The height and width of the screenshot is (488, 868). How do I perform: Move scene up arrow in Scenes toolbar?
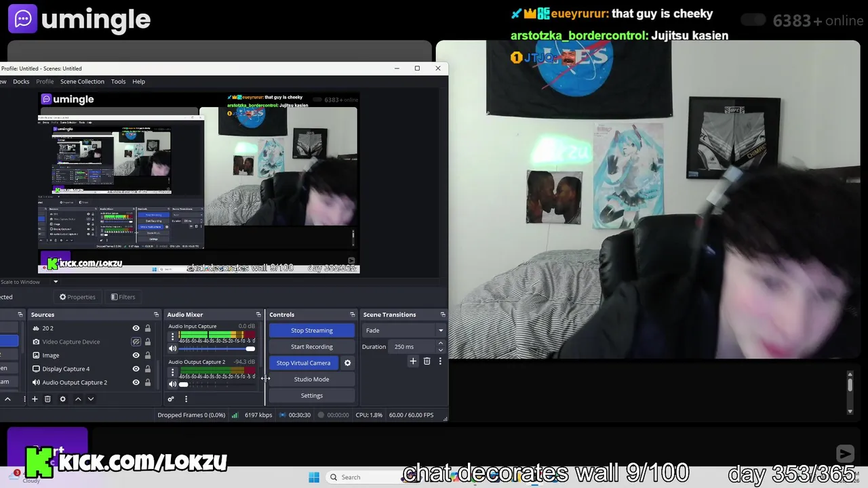[x=8, y=399]
